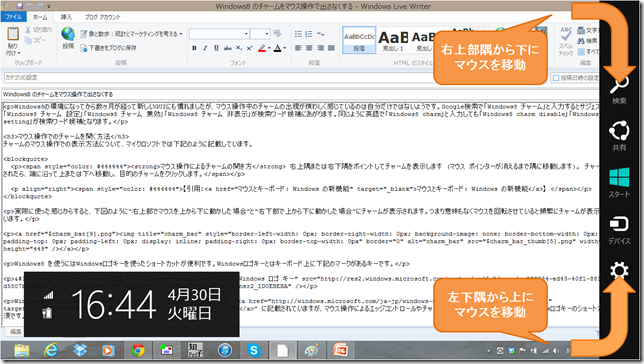Viewport: 644px width, 364px height.
Task: Apply Subscript formatting
Action: tap(239, 48)
